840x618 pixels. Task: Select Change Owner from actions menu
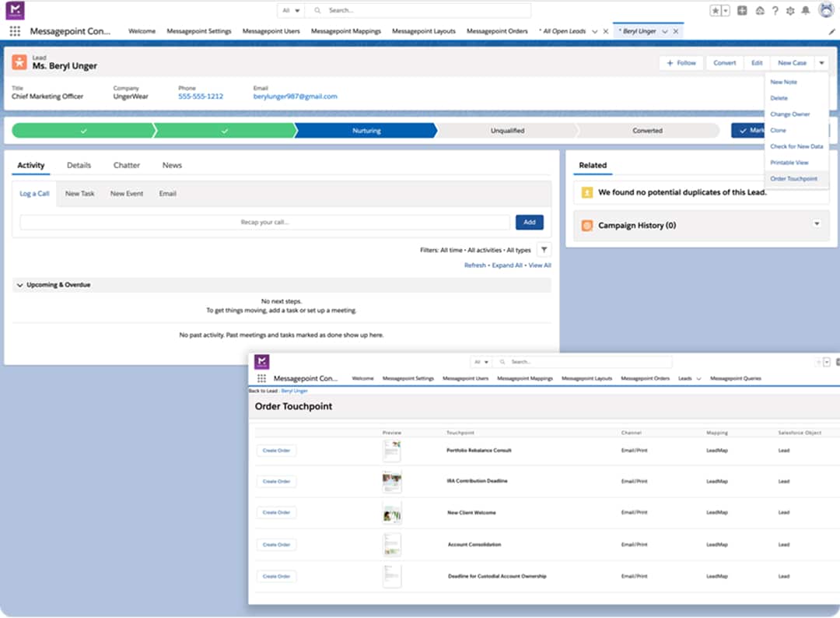[789, 114]
